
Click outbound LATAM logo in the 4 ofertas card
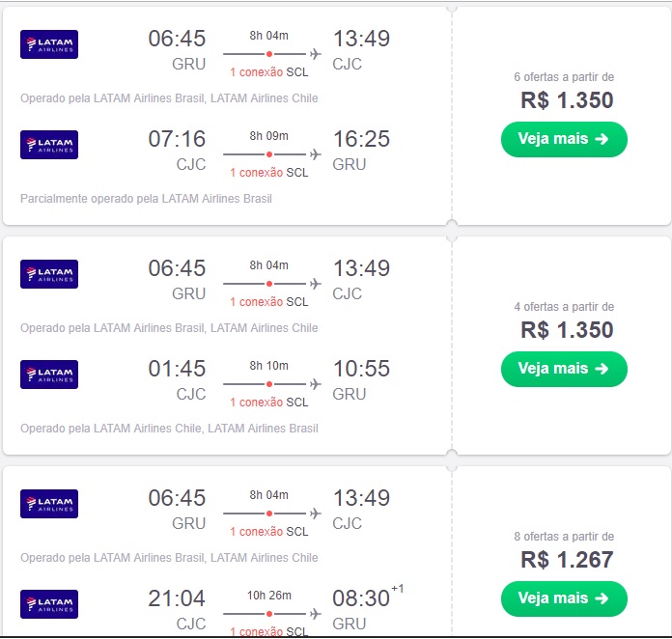[49, 274]
